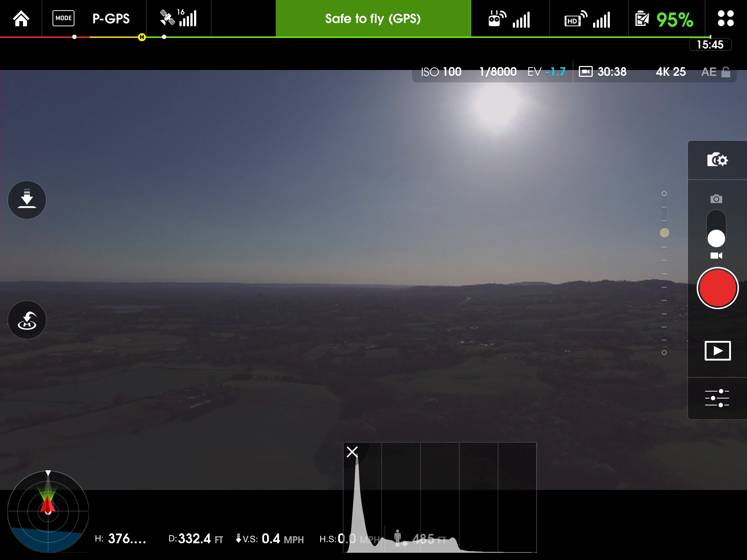This screenshot has width=747, height=560.
Task: Tap the return to home button
Action: pyautogui.click(x=27, y=320)
